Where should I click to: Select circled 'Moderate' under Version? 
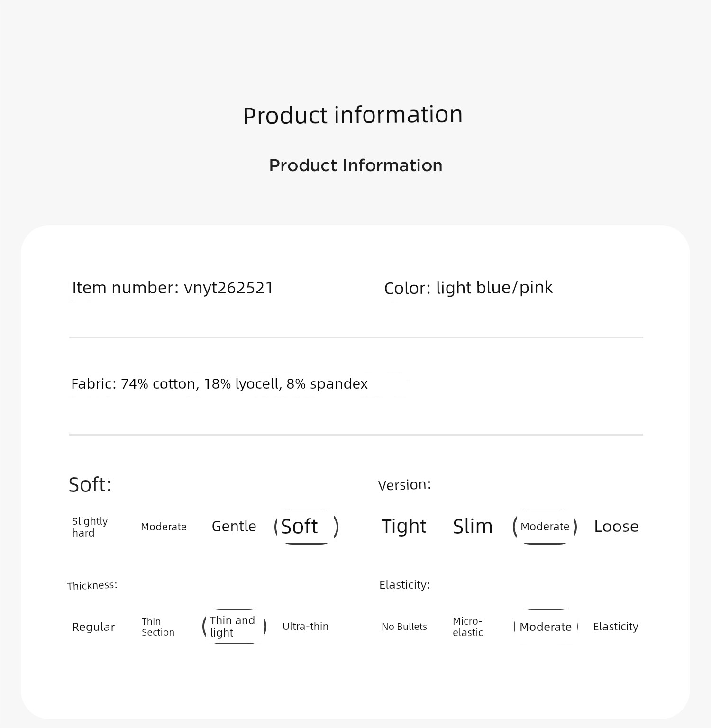coord(545,527)
